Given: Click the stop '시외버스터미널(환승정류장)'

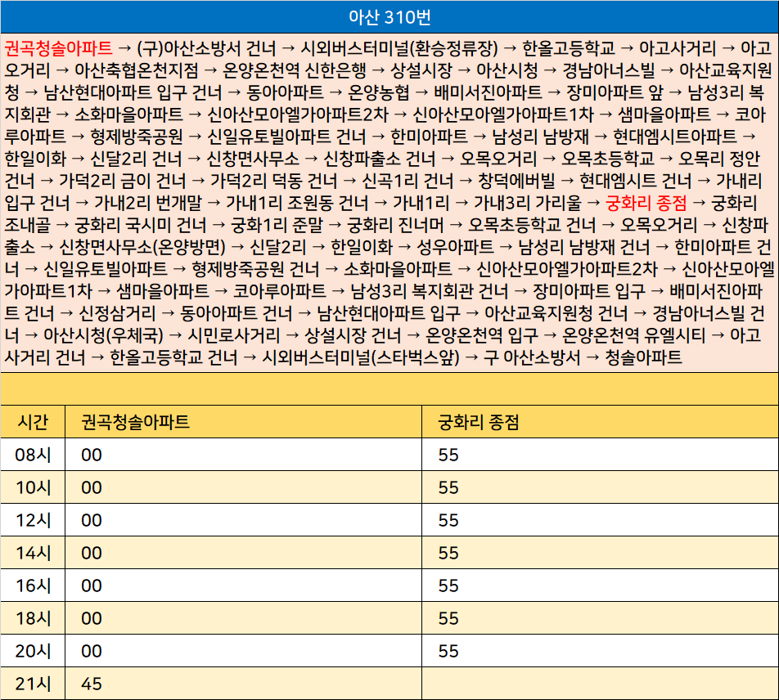Looking at the screenshot, I should [399, 48].
